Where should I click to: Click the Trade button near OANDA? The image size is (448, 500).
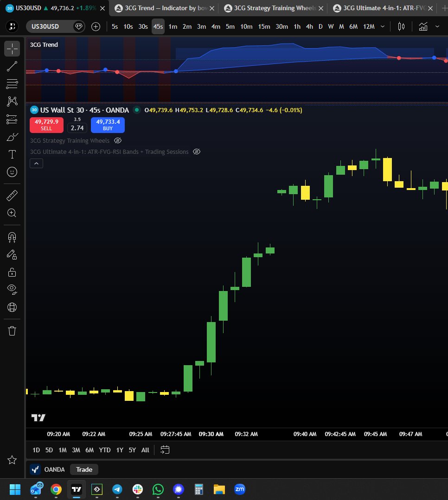[83, 469]
